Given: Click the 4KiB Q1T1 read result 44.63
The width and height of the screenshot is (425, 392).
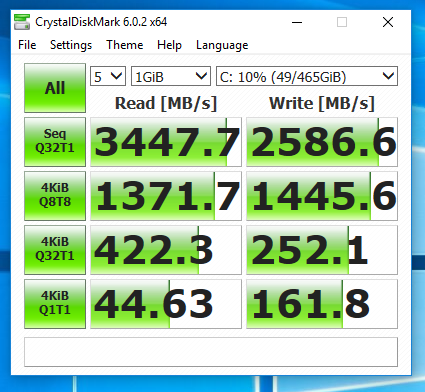Looking at the screenshot, I should 166,304.
